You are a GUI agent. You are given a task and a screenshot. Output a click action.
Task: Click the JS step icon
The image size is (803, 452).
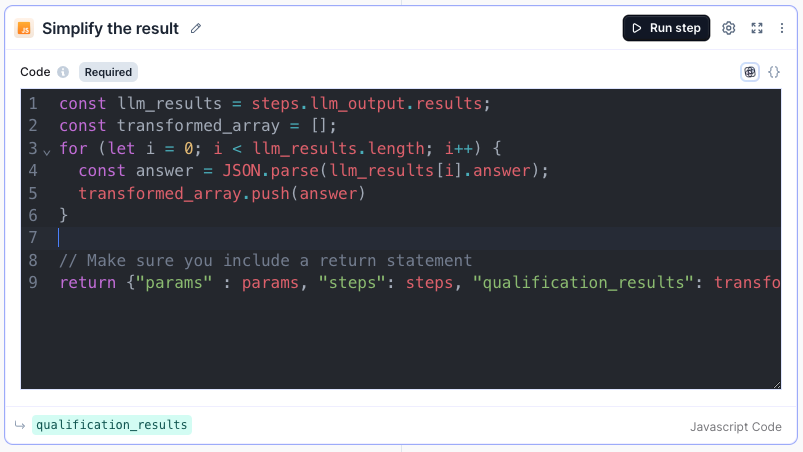point(24,28)
